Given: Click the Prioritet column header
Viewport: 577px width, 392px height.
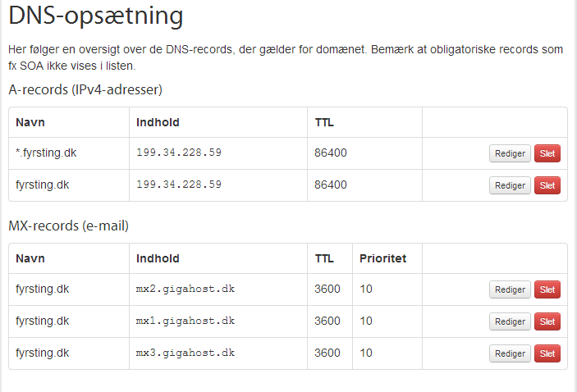Looking at the screenshot, I should coord(382,258).
